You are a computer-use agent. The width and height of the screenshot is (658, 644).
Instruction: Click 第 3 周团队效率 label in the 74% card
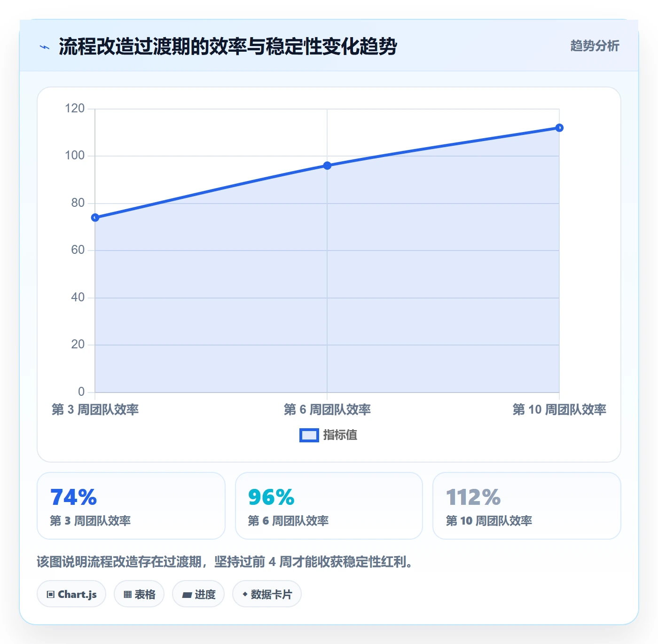(90, 521)
